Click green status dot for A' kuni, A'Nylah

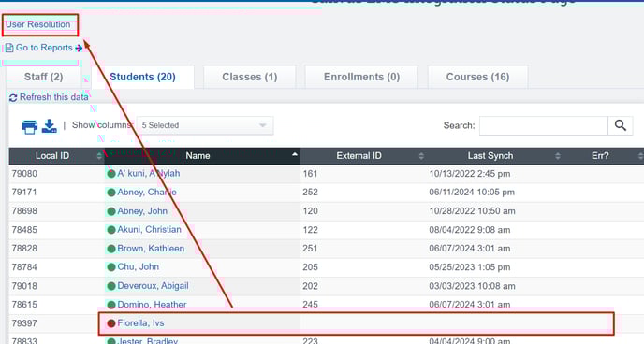point(111,174)
